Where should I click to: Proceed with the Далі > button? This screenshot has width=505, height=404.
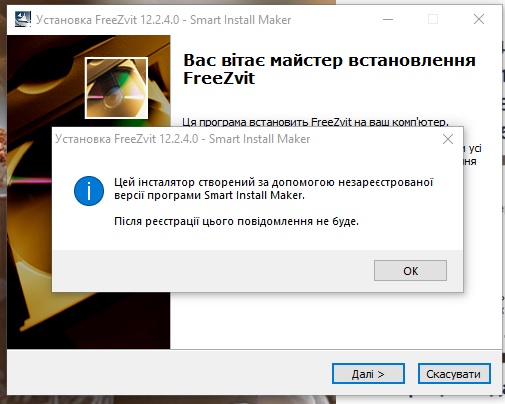(368, 374)
